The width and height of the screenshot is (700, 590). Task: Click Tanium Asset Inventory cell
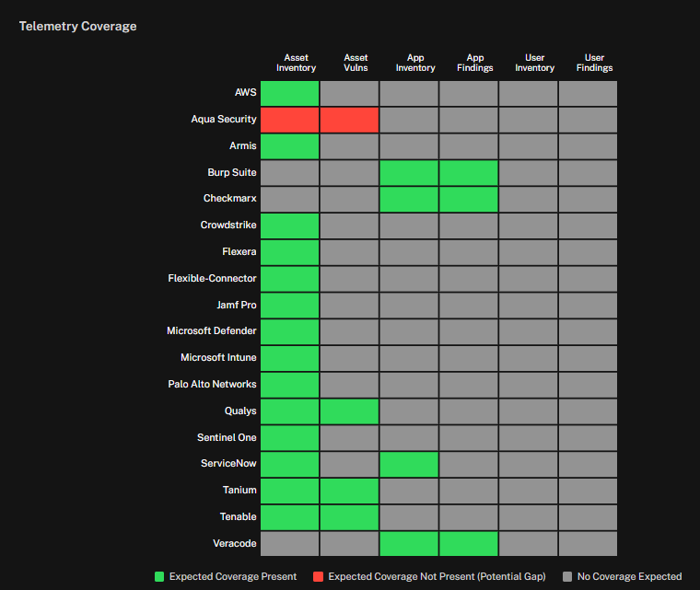tap(290, 491)
